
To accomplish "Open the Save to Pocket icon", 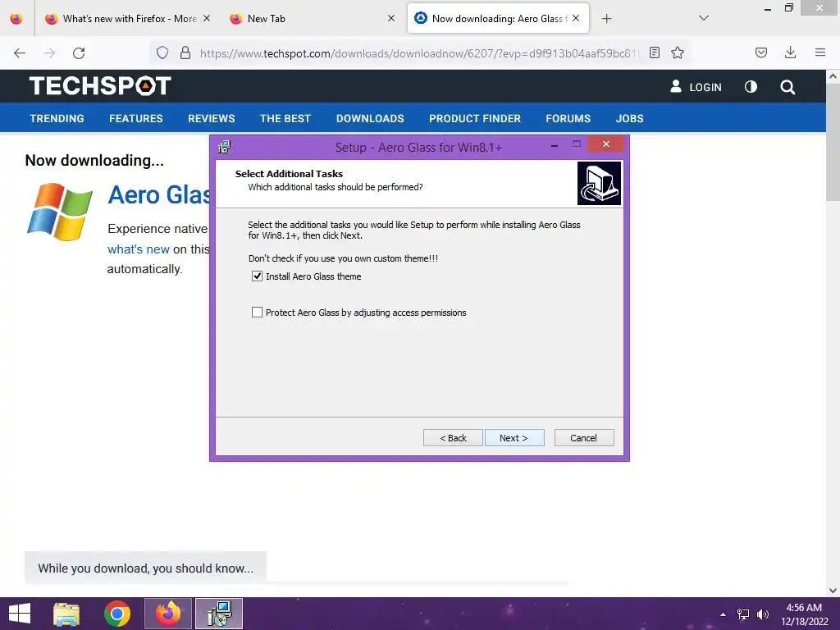I will click(761, 52).
